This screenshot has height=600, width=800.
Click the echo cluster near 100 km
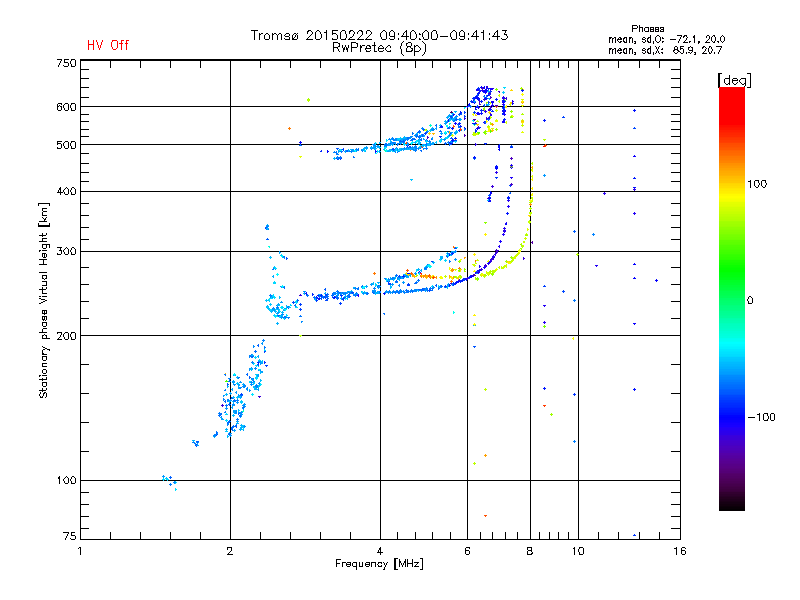169,481
